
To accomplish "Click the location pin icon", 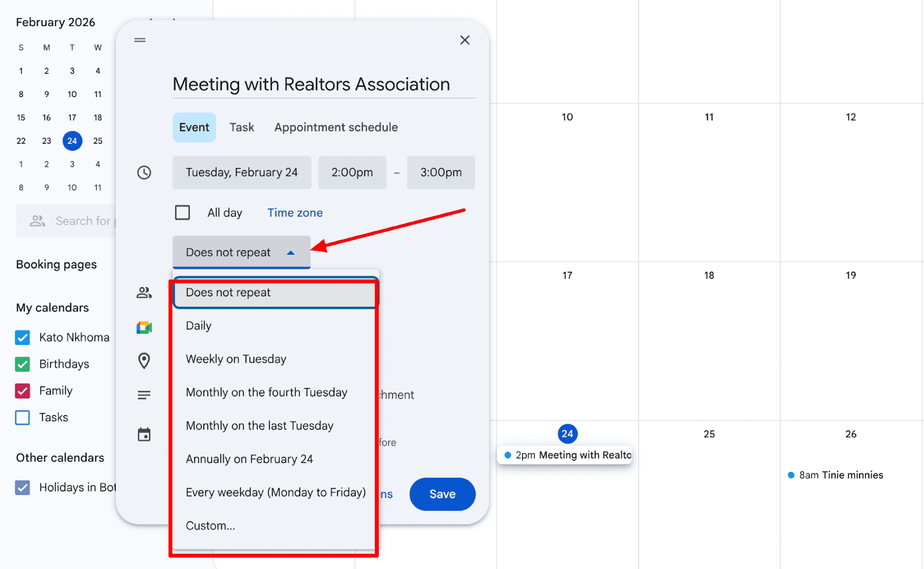I will 144,360.
